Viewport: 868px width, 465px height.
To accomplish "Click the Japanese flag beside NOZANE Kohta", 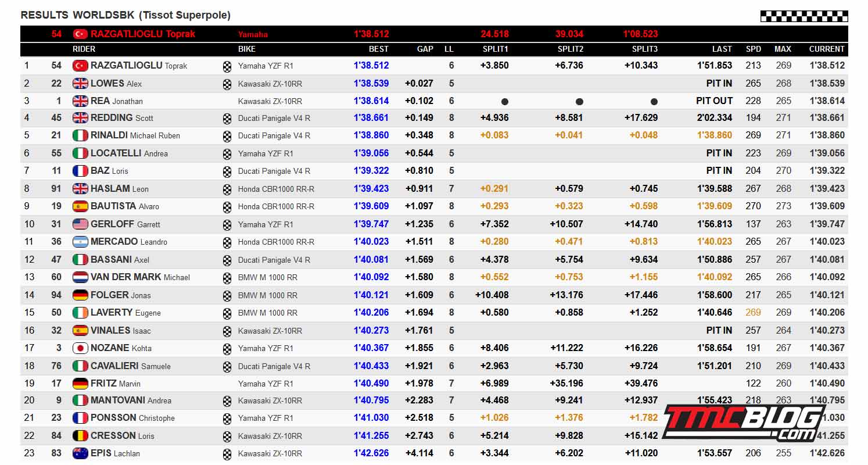I will (x=80, y=348).
